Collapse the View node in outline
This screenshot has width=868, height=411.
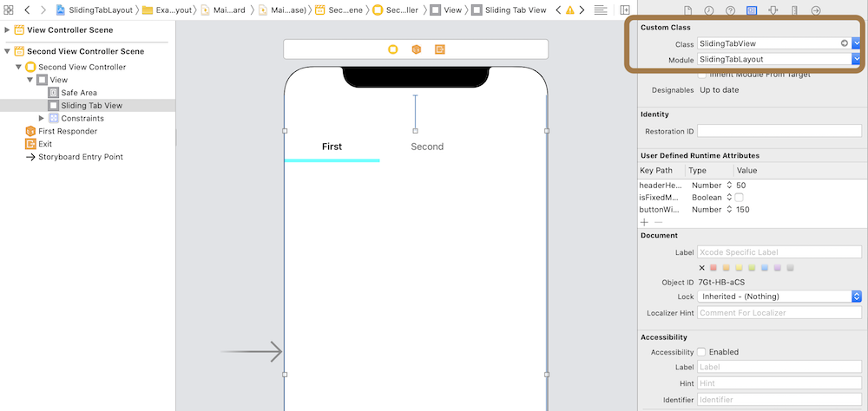pyautogui.click(x=30, y=80)
